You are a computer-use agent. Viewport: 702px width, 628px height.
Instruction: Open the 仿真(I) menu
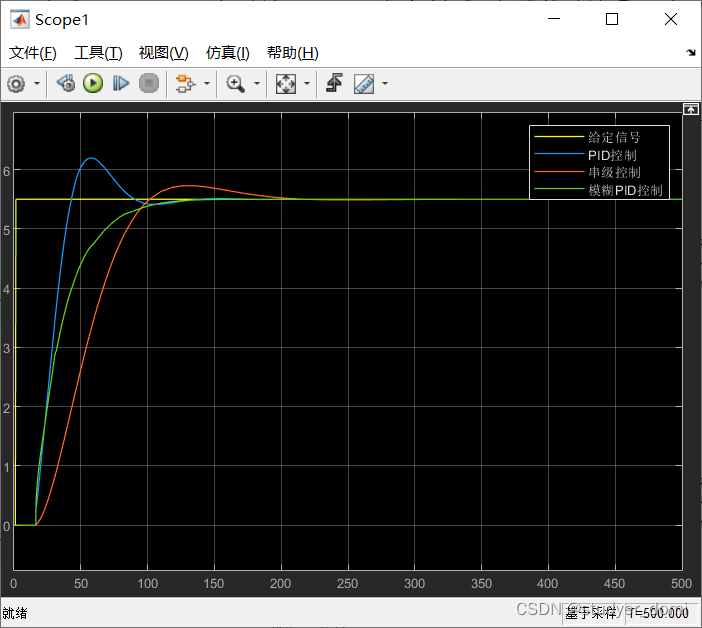pos(227,53)
